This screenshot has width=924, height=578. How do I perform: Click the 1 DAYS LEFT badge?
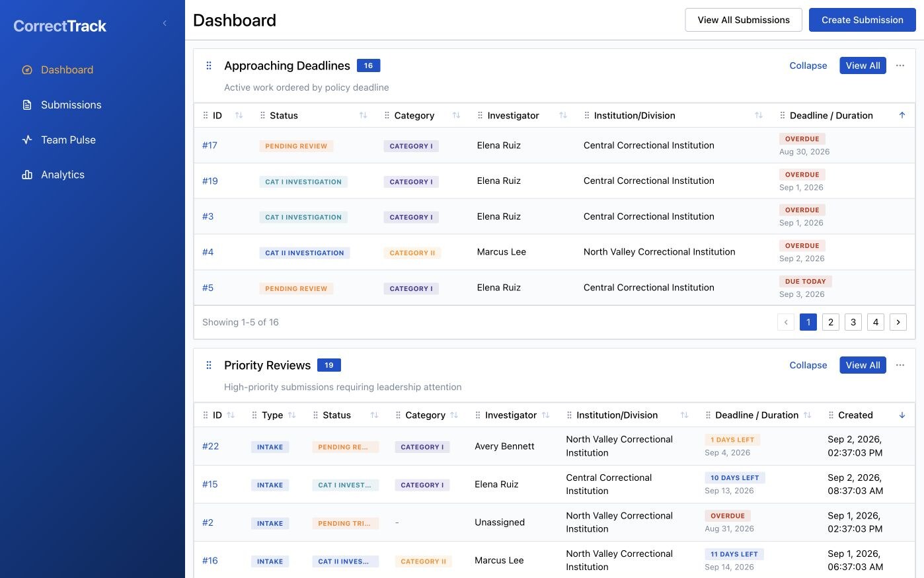[x=732, y=439]
